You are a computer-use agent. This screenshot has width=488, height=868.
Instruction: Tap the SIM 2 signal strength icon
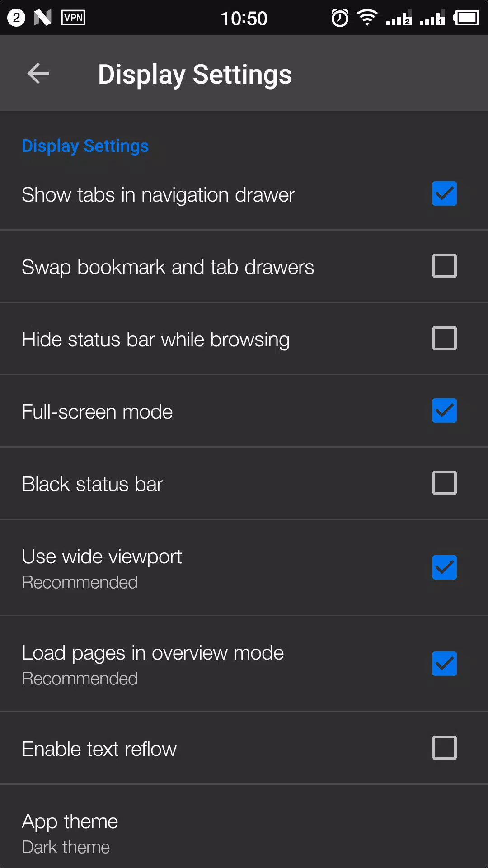point(399,18)
